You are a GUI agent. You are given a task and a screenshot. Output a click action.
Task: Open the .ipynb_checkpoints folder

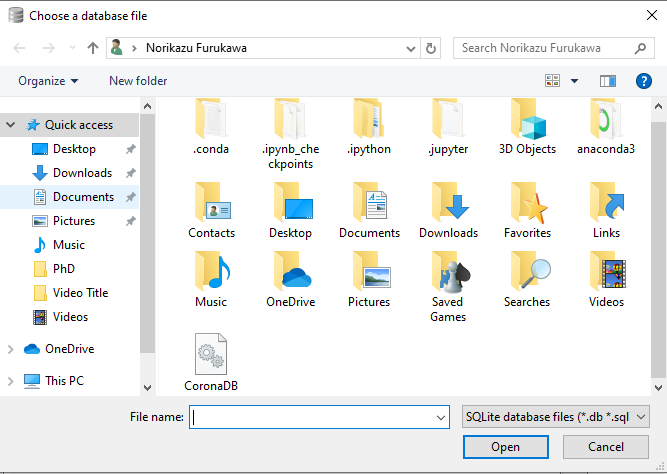(291, 134)
